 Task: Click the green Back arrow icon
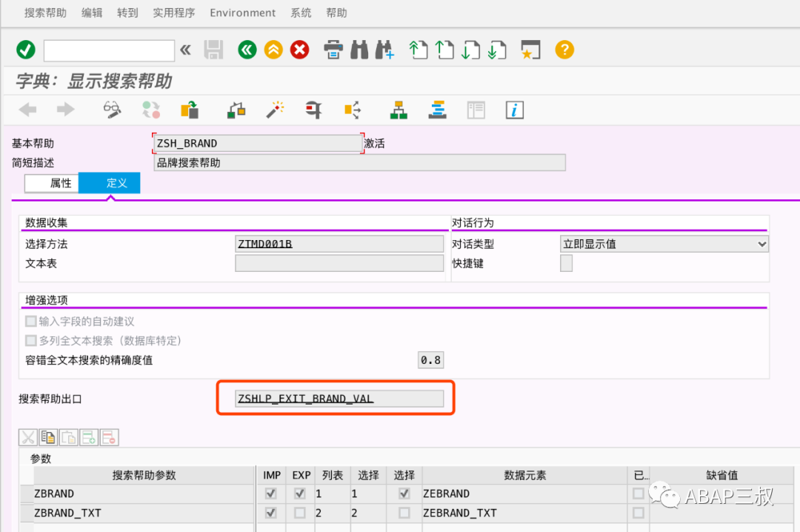click(x=247, y=50)
